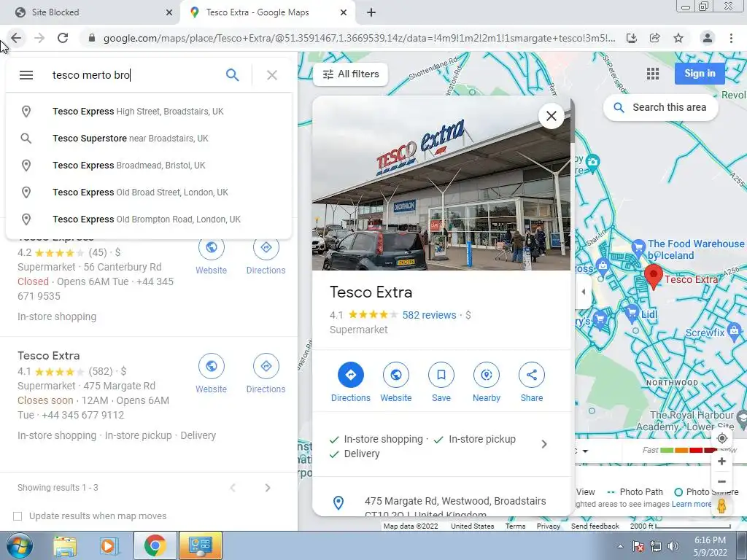Click Website icon for 56 Canterbury Rd store

[211, 247]
